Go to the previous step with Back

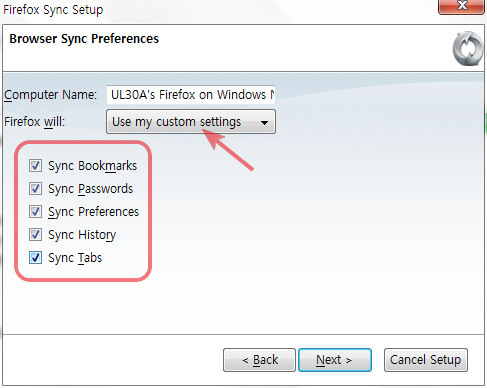click(259, 360)
